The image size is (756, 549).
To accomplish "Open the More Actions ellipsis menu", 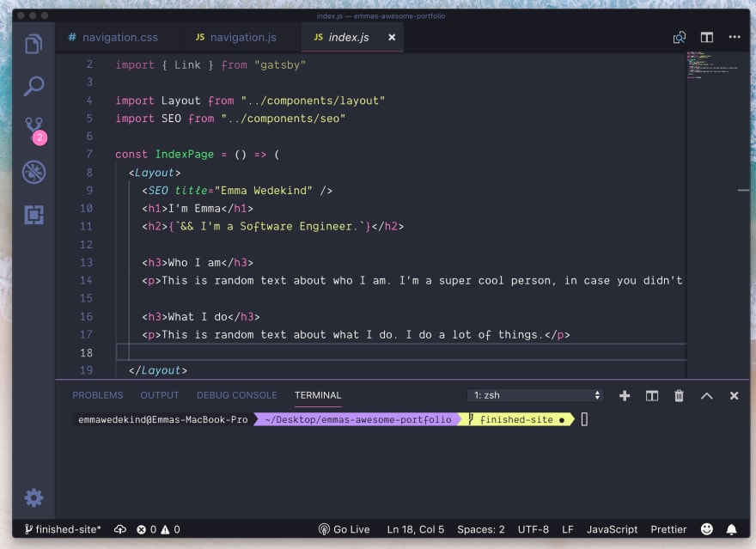I will point(735,37).
